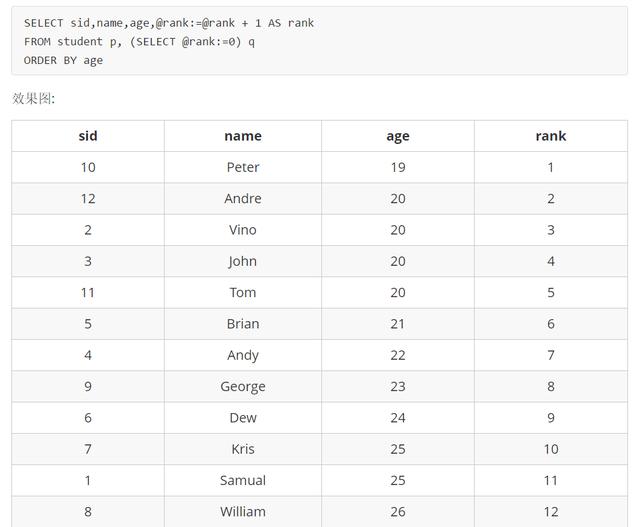
Task: Click the SELECT sid,name,age code line
Action: point(169,23)
